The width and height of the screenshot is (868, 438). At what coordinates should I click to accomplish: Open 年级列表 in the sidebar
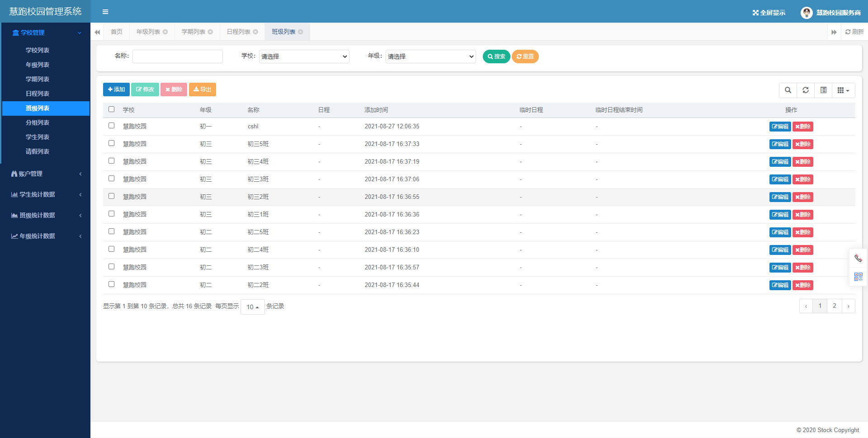38,65
